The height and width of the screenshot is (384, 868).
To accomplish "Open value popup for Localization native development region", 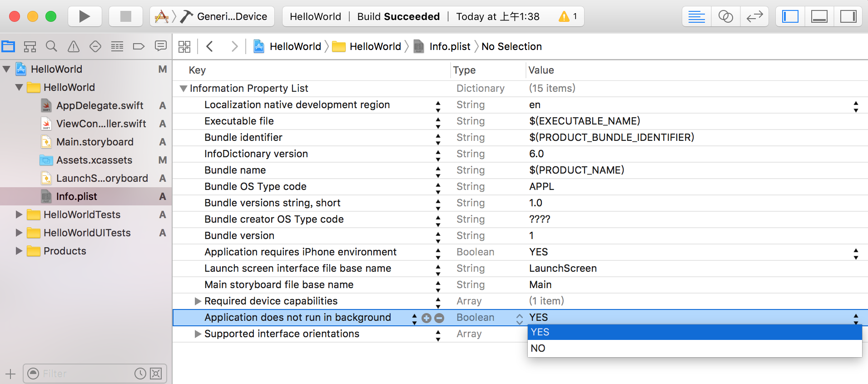I will (x=856, y=107).
